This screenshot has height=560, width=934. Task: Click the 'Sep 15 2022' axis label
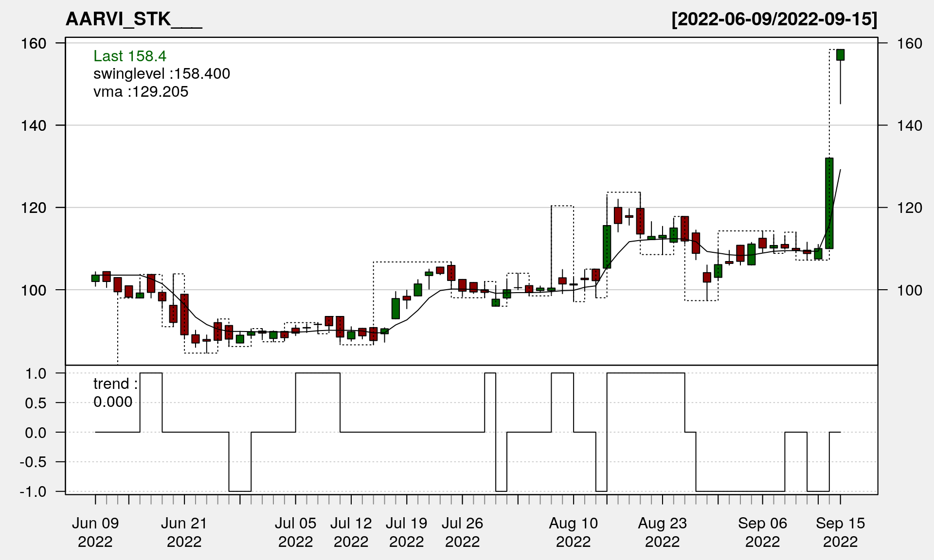click(840, 532)
